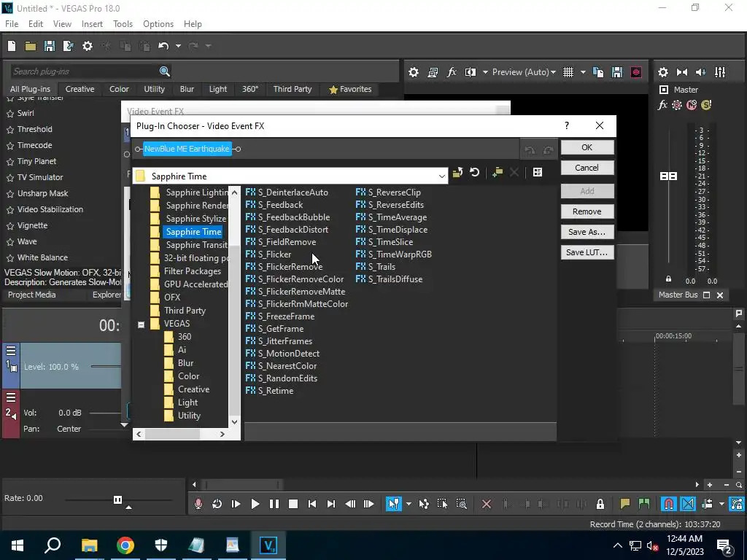Toggle Automatic Crossfades icon
Image resolution: width=747 pixels, height=560 pixels.
688,504
